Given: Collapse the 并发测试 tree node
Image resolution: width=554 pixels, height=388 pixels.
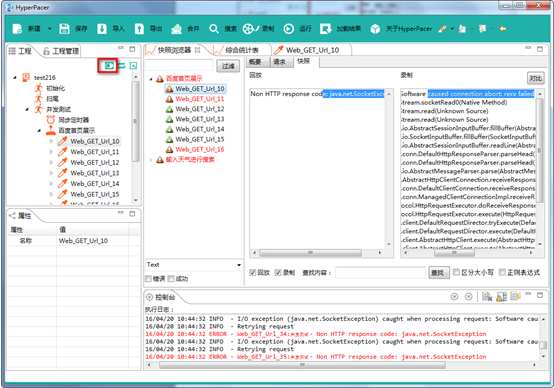Looking at the screenshot, I should coord(27,109).
